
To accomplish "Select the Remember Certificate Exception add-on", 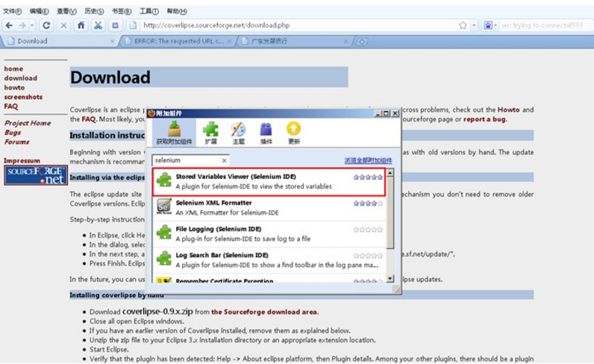I will point(269,280).
